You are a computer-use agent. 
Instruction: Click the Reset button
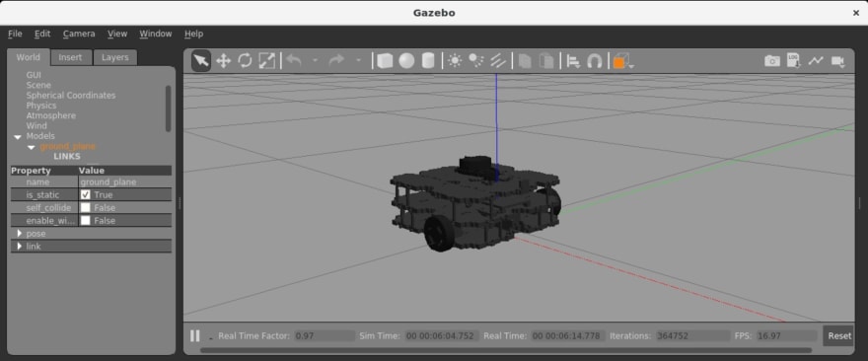(x=839, y=335)
